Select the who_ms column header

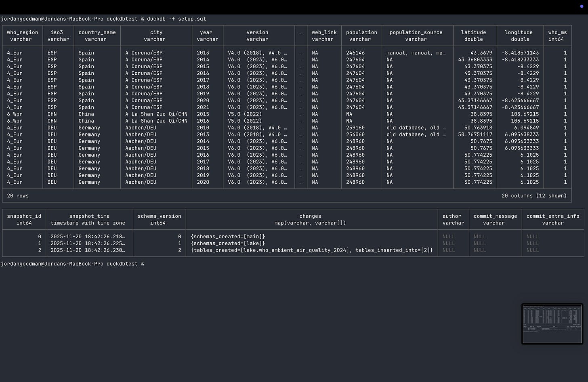(557, 36)
